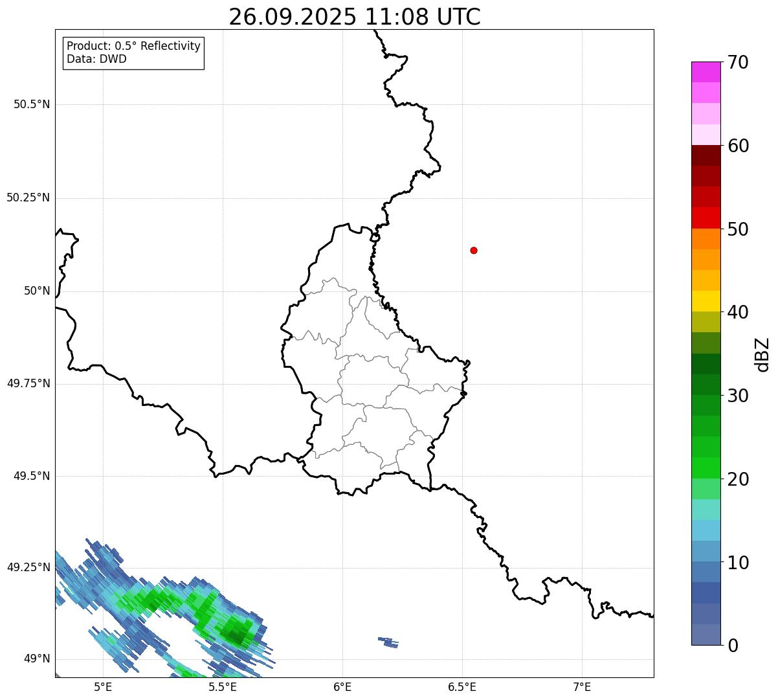Click the dBZ colorbar axis label
The image size is (778, 700).
click(x=762, y=354)
